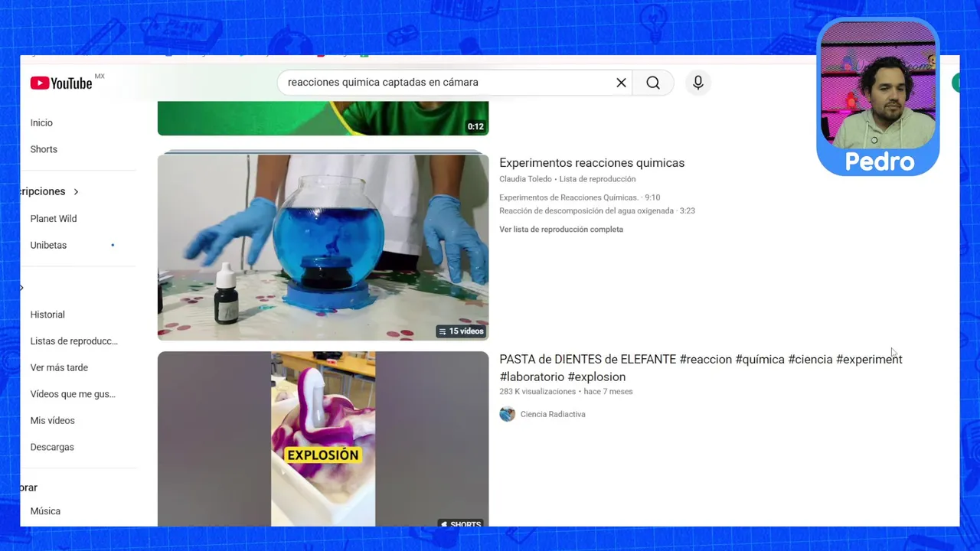Play Reacción de descomposición del agua oxigenada
The width and height of the screenshot is (980, 551).
[x=597, y=210]
